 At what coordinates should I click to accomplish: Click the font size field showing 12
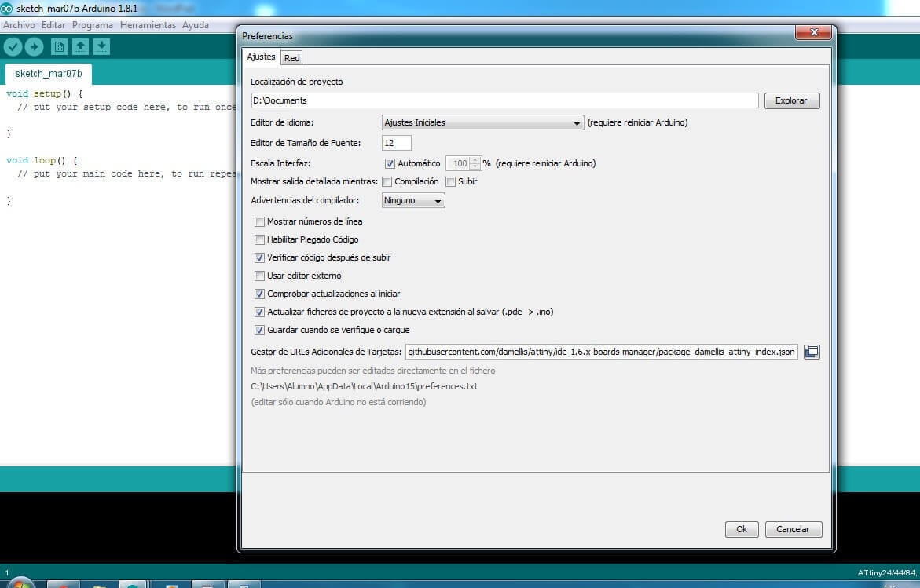(x=397, y=143)
